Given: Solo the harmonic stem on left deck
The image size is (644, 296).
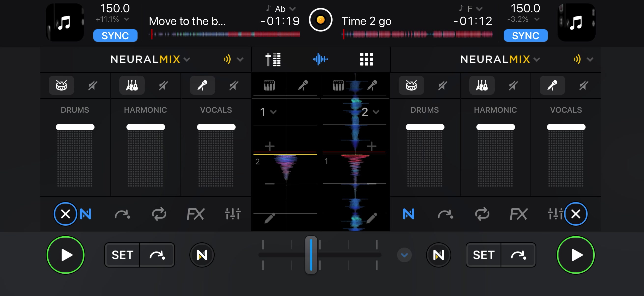Looking at the screenshot, I should click(x=132, y=85).
